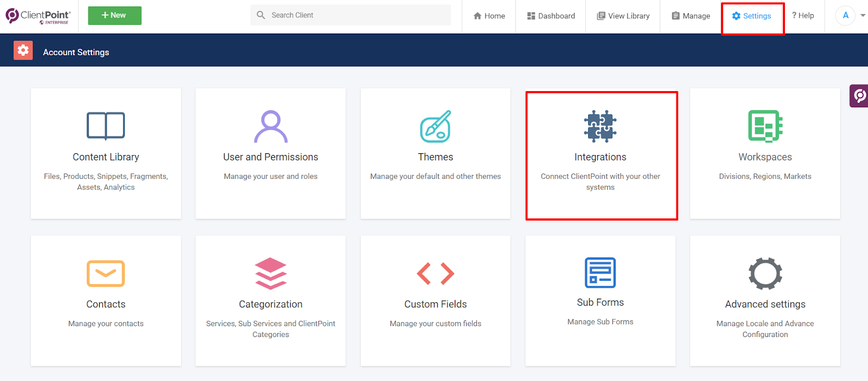The image size is (868, 381).
Task: Open the Workspaces title link
Action: tap(765, 157)
